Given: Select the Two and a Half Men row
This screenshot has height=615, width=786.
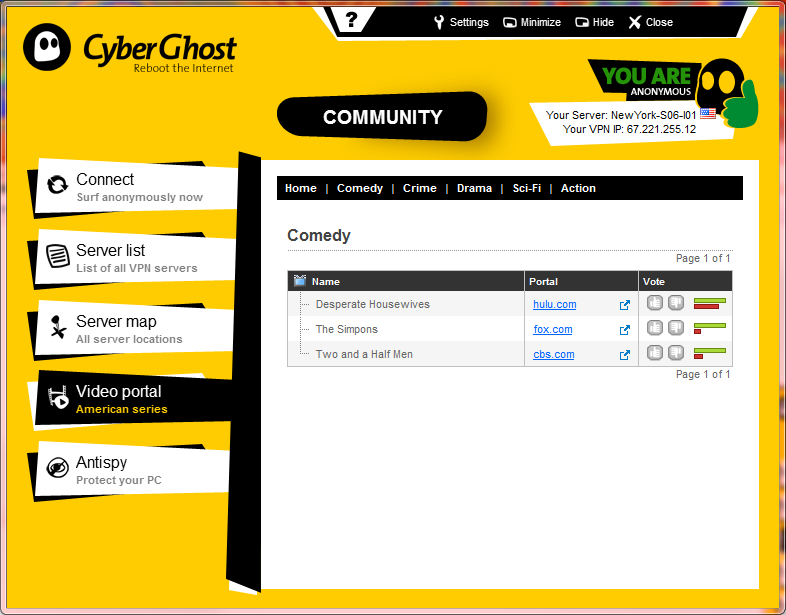Looking at the screenshot, I should [x=510, y=354].
